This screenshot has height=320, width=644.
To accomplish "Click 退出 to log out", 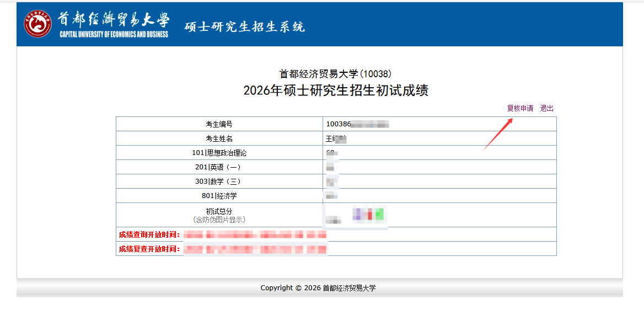I will pyautogui.click(x=547, y=108).
